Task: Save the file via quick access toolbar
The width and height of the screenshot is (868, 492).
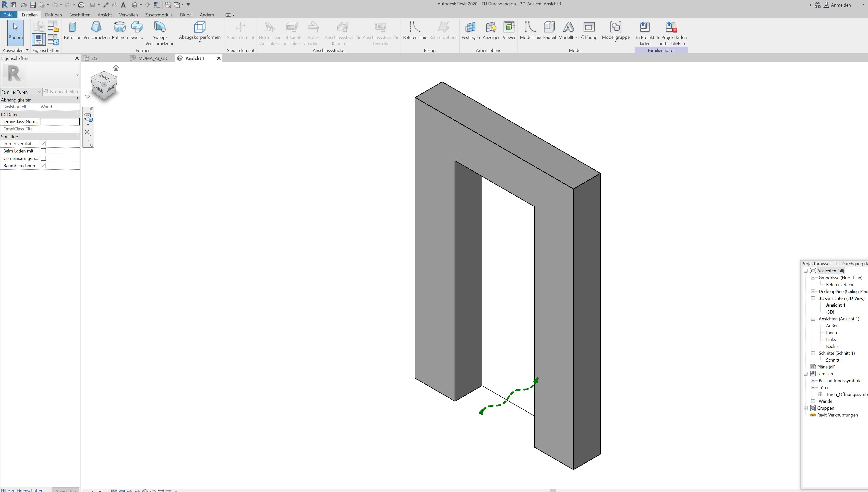Action: point(33,5)
